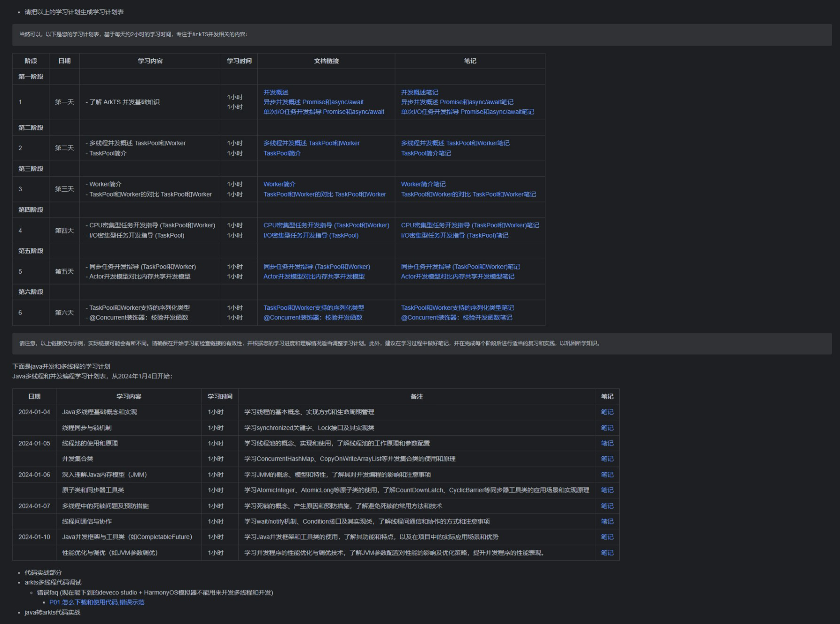Open 多线程并发概述 TaskPool和Worker笔记 link
840x624 pixels.
(455, 143)
